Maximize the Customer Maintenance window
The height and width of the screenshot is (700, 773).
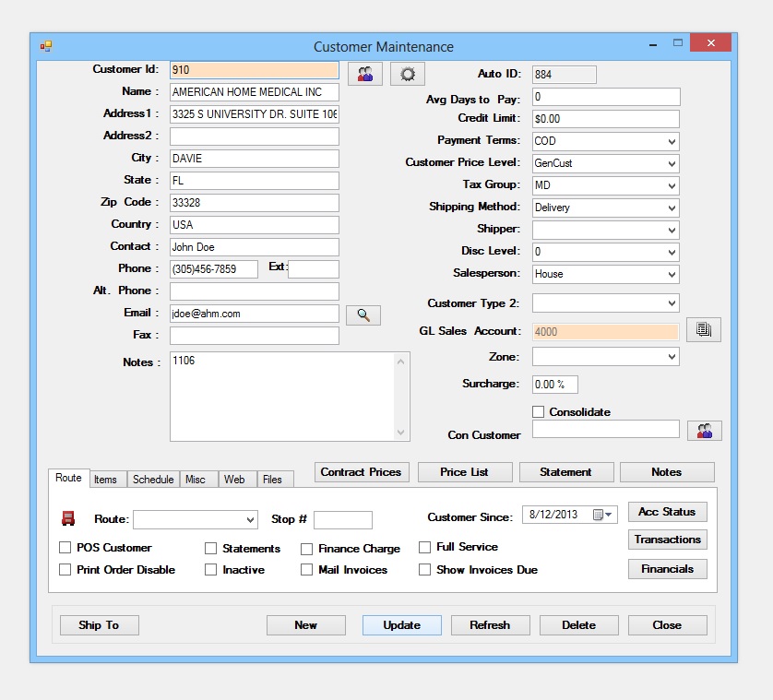pyautogui.click(x=678, y=43)
